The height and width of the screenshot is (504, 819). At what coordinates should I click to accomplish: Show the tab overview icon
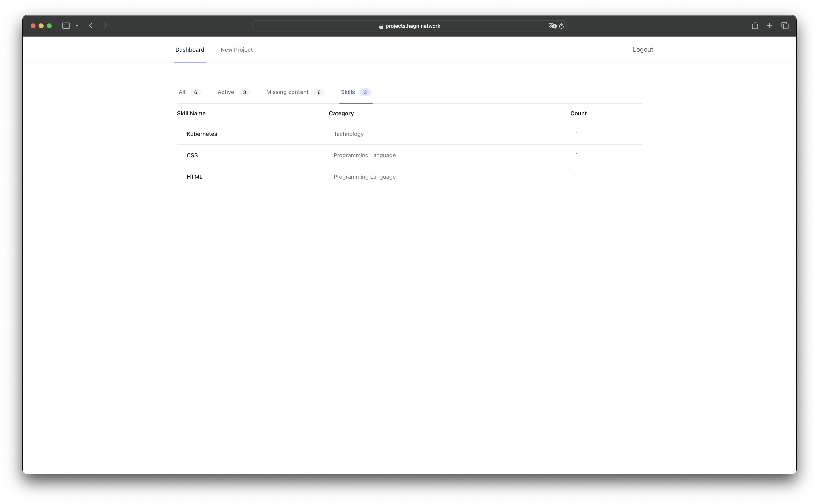(x=785, y=26)
